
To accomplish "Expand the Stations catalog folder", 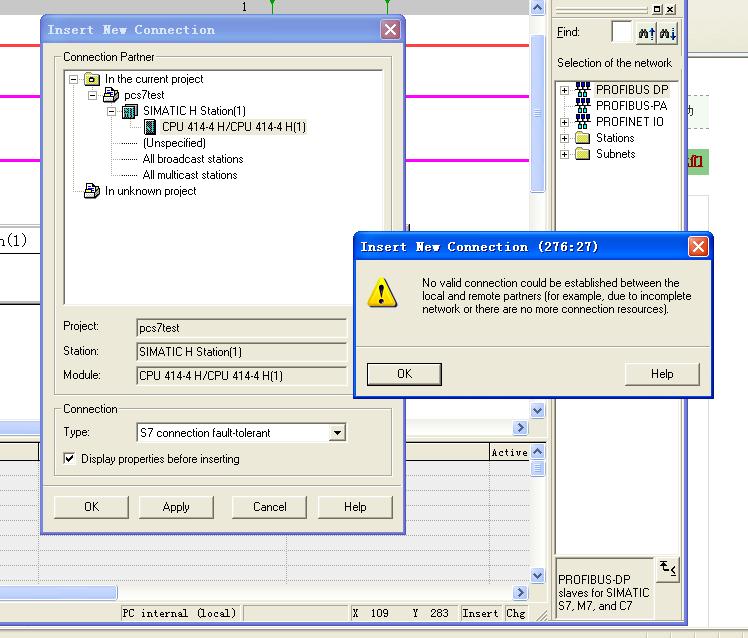I will pyautogui.click(x=564, y=138).
